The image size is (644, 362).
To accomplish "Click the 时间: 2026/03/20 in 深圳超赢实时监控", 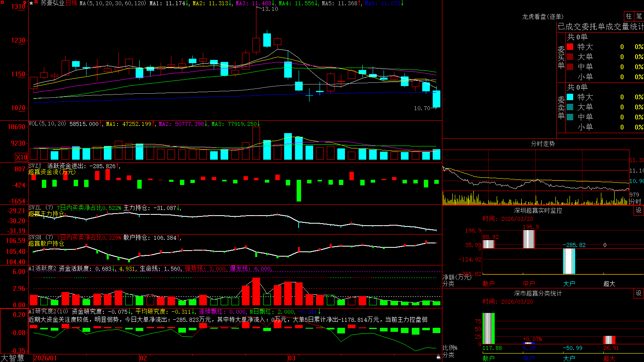I will point(508,219).
